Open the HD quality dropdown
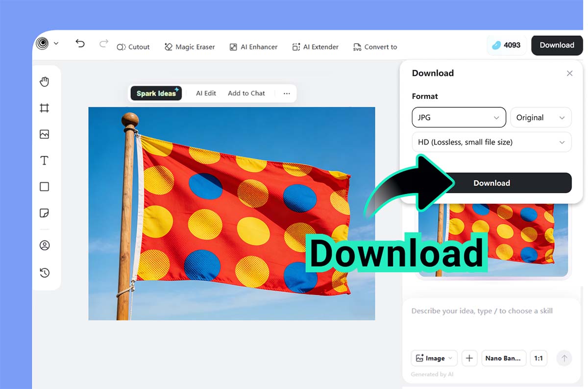Image resolution: width=588 pixels, height=389 pixels. pos(491,142)
